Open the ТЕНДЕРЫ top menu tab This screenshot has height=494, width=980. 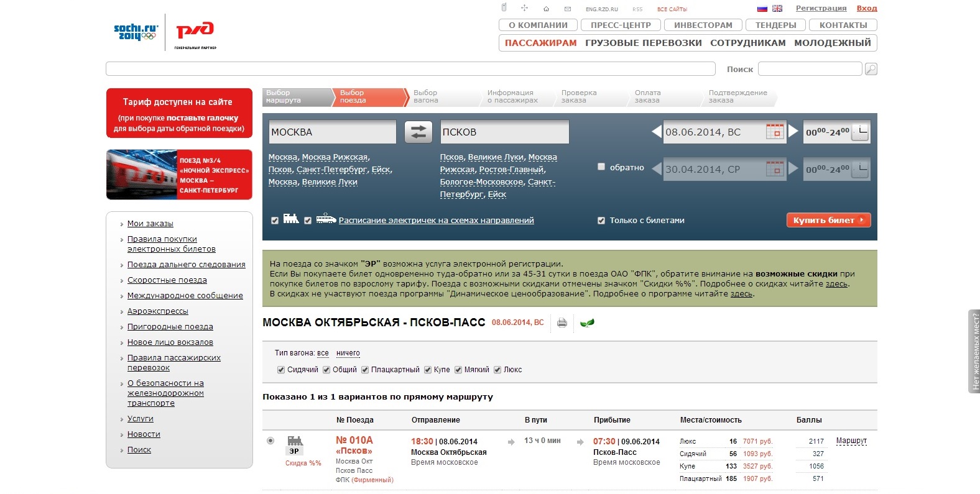(775, 25)
